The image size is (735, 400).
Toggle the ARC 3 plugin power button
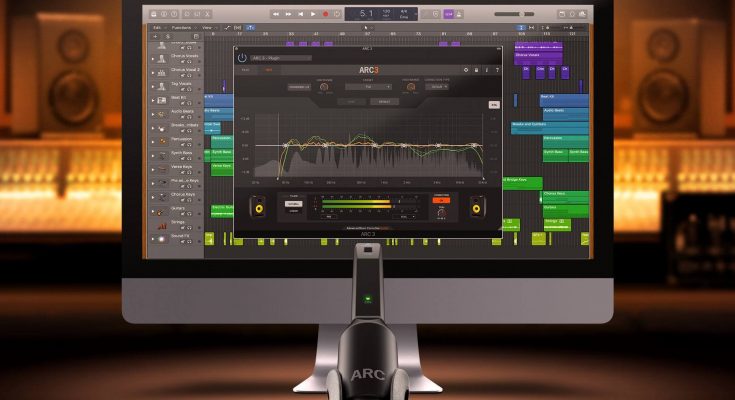[242, 58]
